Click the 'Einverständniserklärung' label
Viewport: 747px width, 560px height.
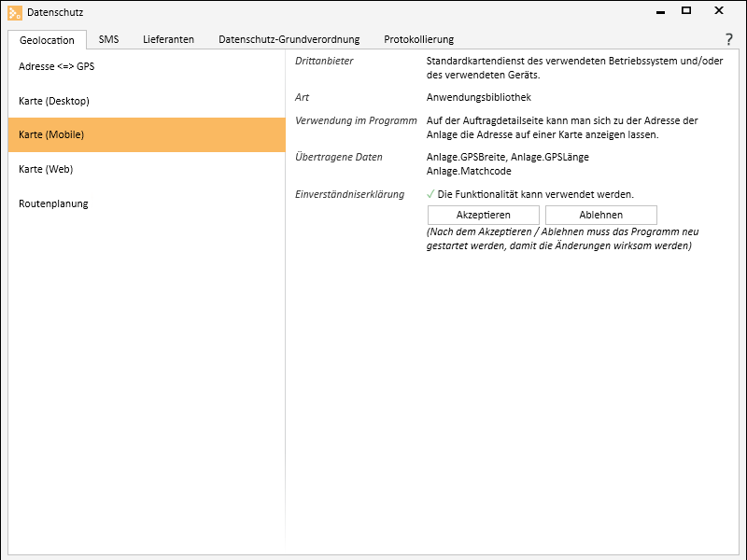349,194
